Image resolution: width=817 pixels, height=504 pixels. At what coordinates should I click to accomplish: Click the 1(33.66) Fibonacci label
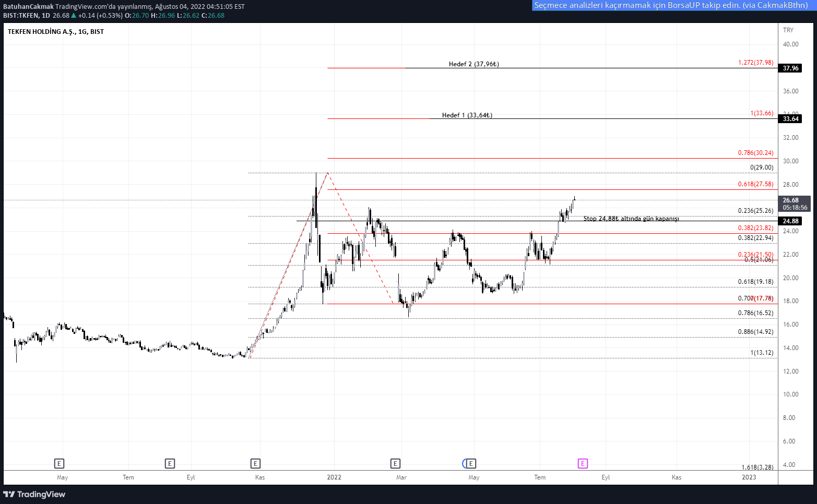click(762, 113)
